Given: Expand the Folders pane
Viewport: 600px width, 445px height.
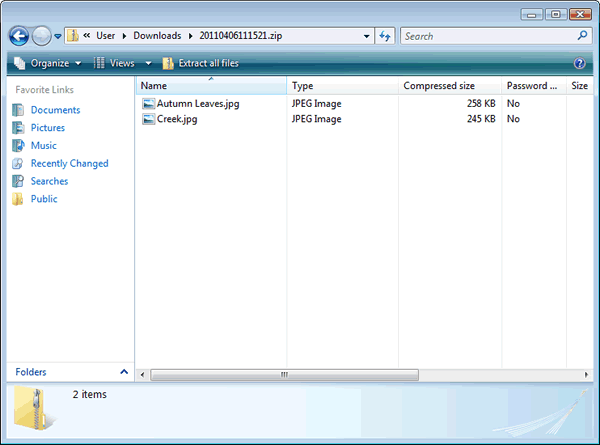Looking at the screenshot, I should point(70,372).
